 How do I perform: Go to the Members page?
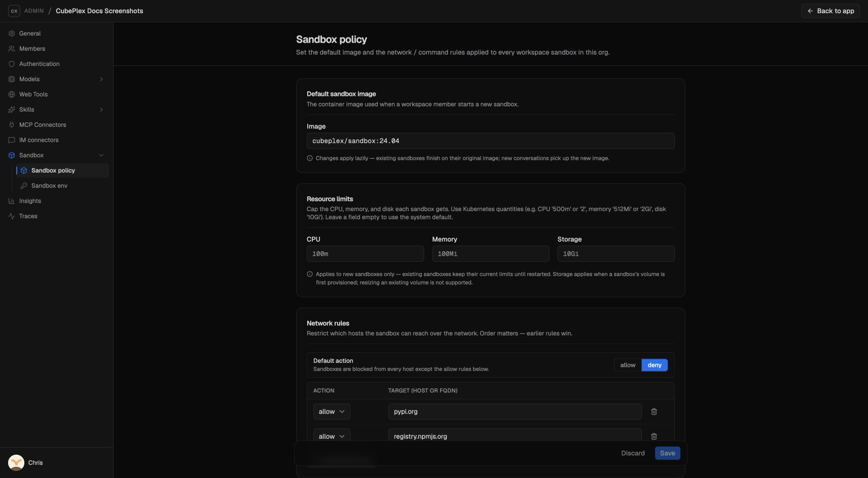(56, 49)
